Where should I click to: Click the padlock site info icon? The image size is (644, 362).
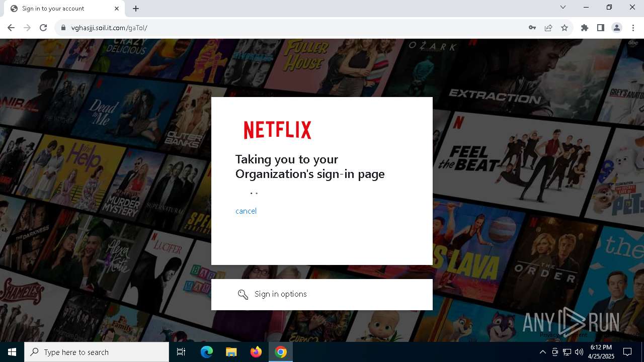(x=63, y=28)
